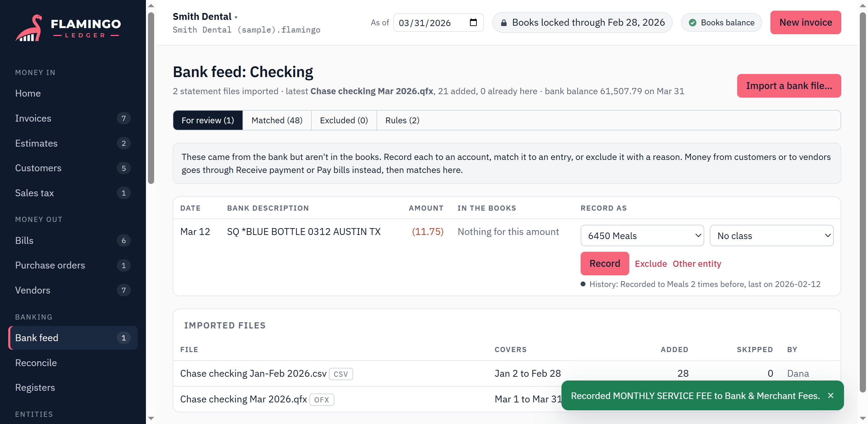Click the CSV file type badge
The height and width of the screenshot is (424, 868).
click(341, 374)
